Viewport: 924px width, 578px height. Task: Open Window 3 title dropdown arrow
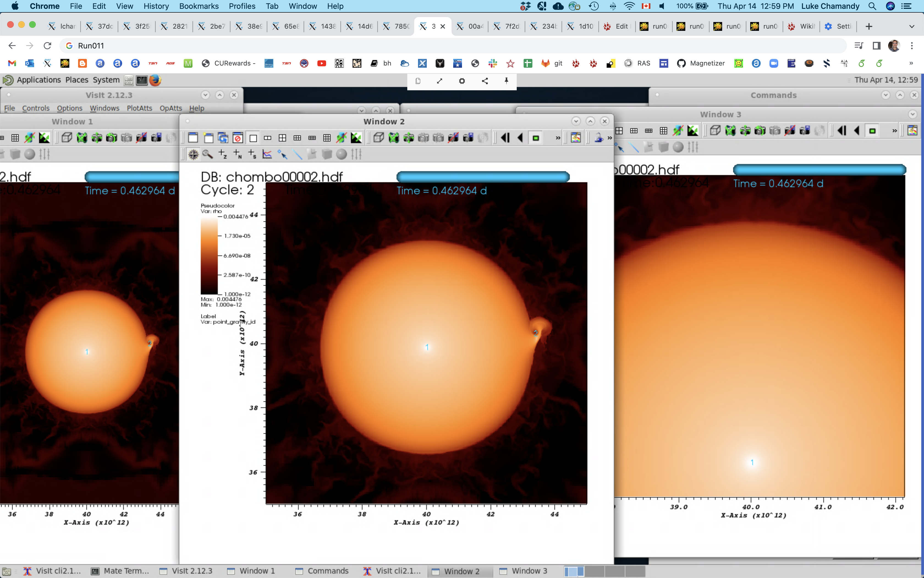[912, 114]
